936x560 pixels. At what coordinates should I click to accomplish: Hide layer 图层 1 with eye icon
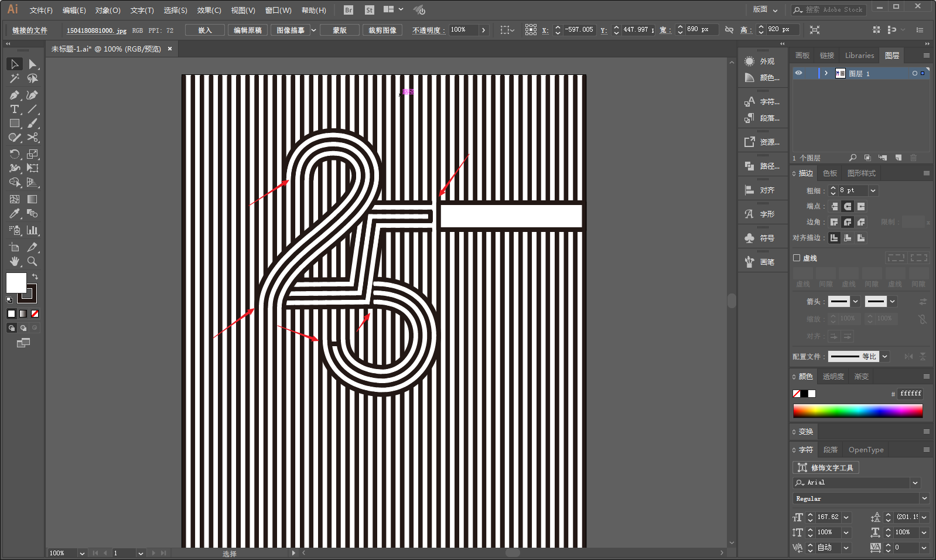798,73
